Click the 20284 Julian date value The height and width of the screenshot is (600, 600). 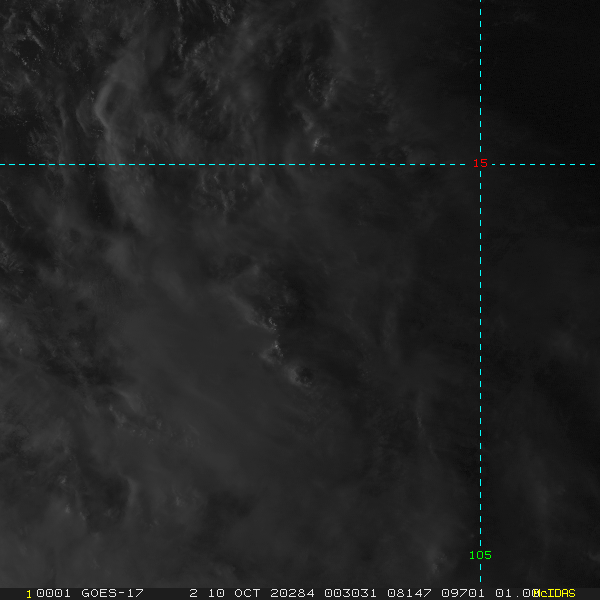pyautogui.click(x=292, y=593)
